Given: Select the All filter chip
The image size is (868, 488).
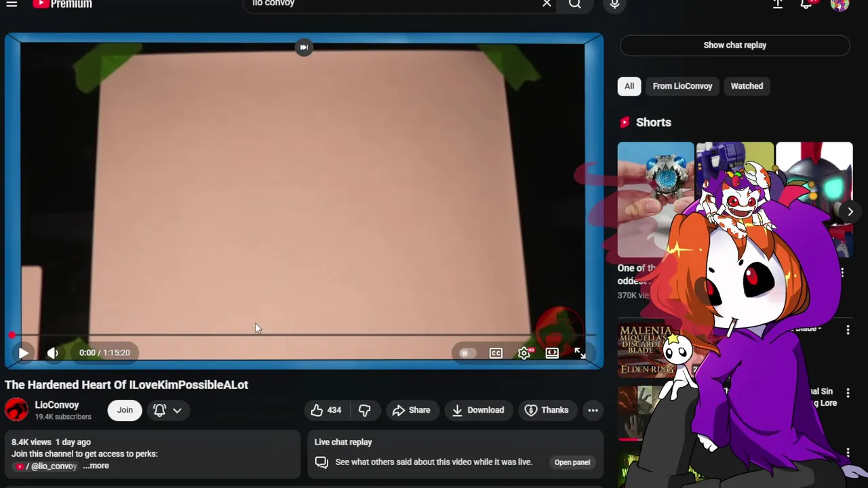Looking at the screenshot, I should point(629,86).
